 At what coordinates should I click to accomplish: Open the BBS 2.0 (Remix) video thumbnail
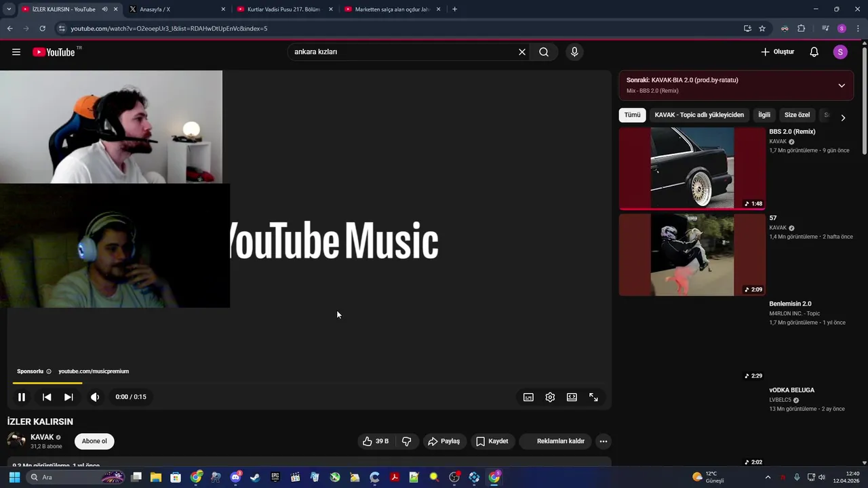point(692,169)
